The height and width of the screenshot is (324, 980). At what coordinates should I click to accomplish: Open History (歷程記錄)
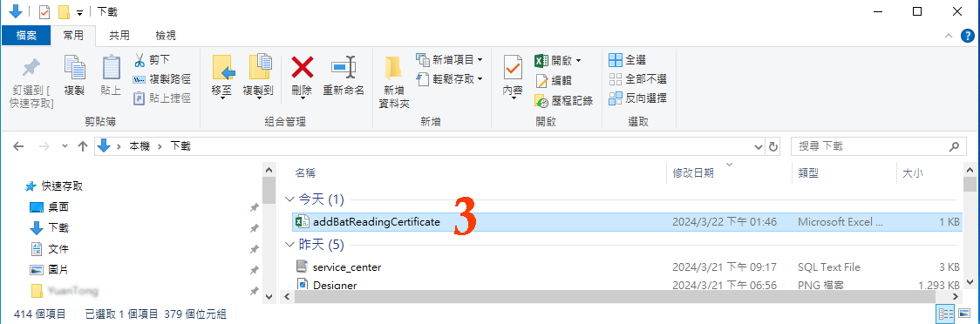(x=564, y=100)
